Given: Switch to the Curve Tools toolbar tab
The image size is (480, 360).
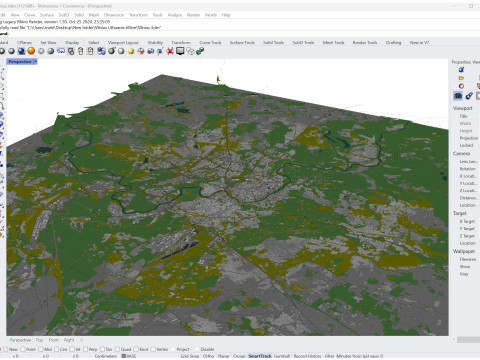Looking at the screenshot, I should [210, 42].
